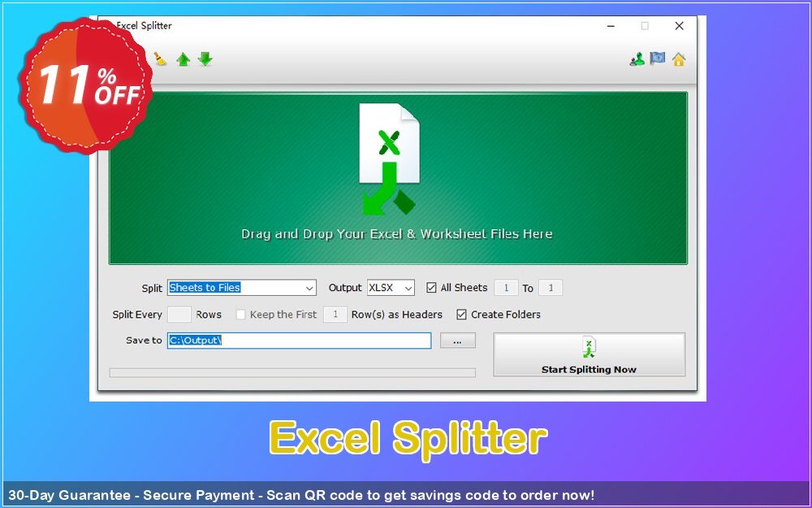Click the header row count field

coord(335,315)
